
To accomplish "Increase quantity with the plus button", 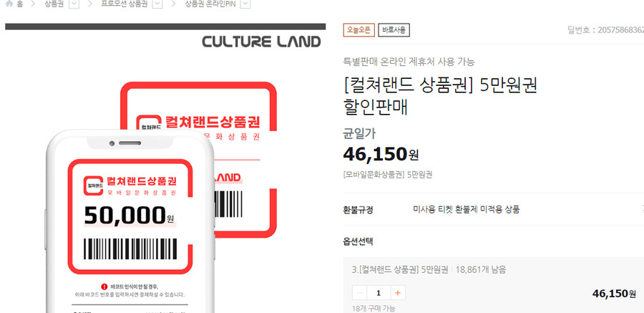I will click(x=398, y=293).
